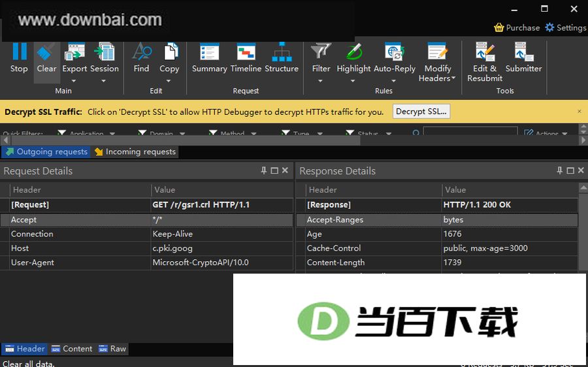
Task: Switch to Incoming requests tab
Action: 135,152
